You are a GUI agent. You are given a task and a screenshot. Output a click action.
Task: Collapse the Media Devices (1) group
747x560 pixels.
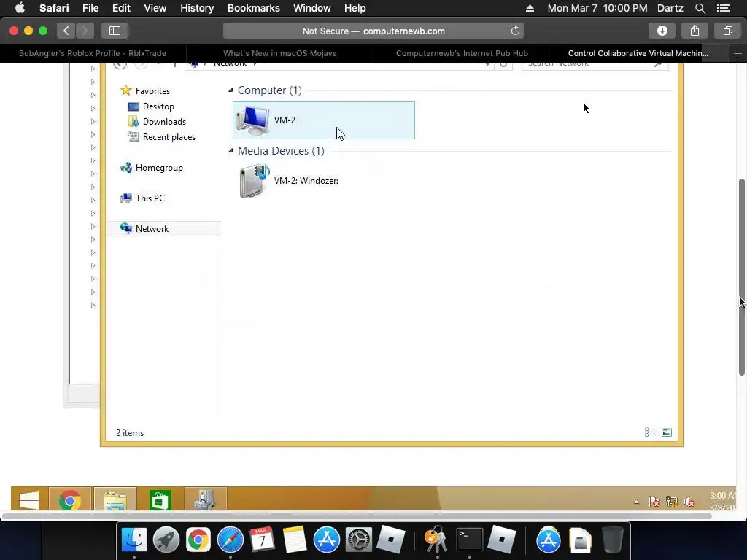[231, 151]
